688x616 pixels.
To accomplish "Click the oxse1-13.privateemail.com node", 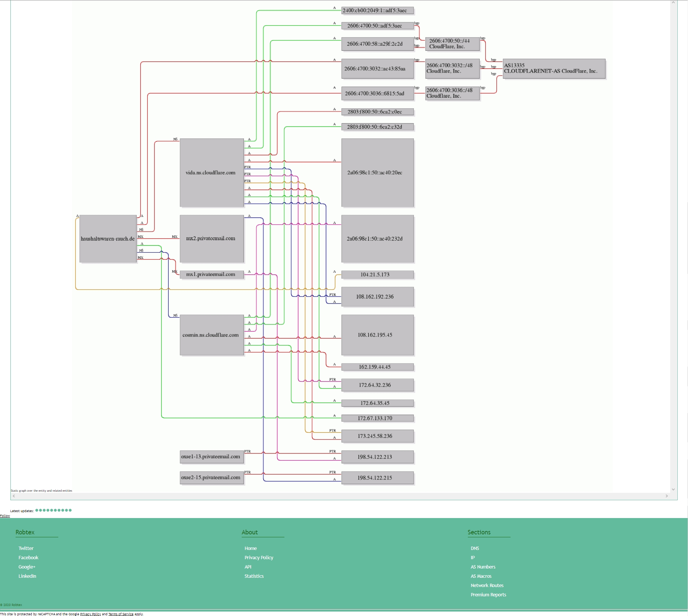I will click(212, 456).
